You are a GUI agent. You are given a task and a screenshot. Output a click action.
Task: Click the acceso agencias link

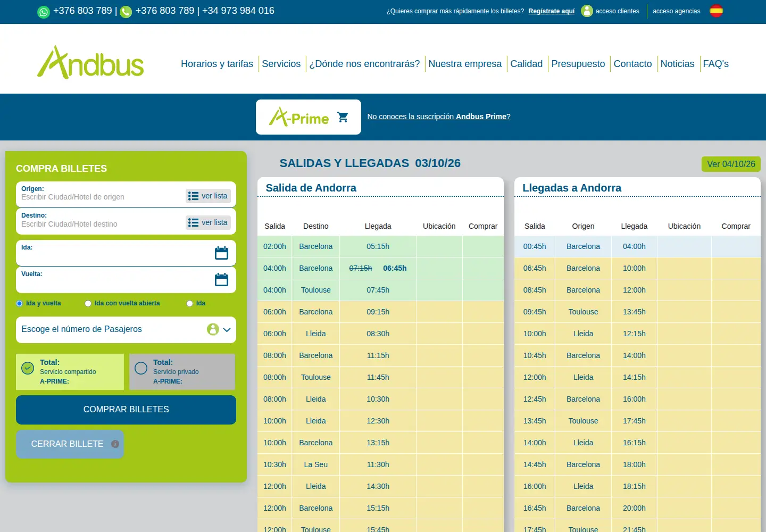point(677,11)
